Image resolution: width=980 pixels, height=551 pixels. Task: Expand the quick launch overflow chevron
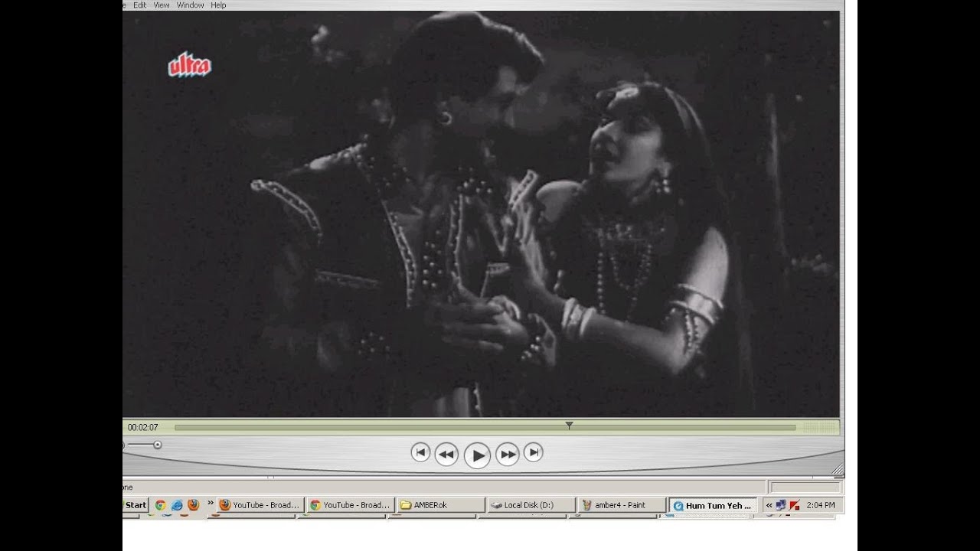(x=210, y=504)
